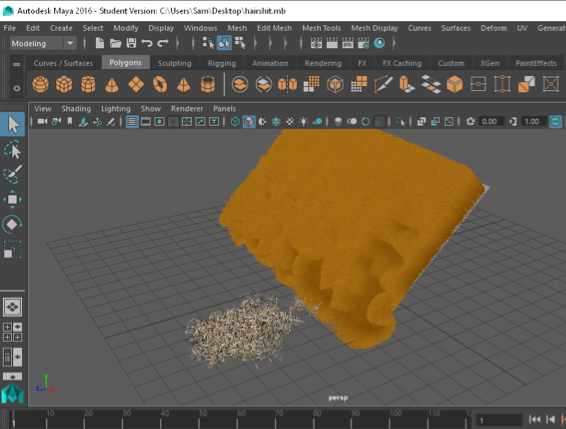Open the Modeling menu set dropdown
This screenshot has height=429, width=566.
tap(43, 43)
